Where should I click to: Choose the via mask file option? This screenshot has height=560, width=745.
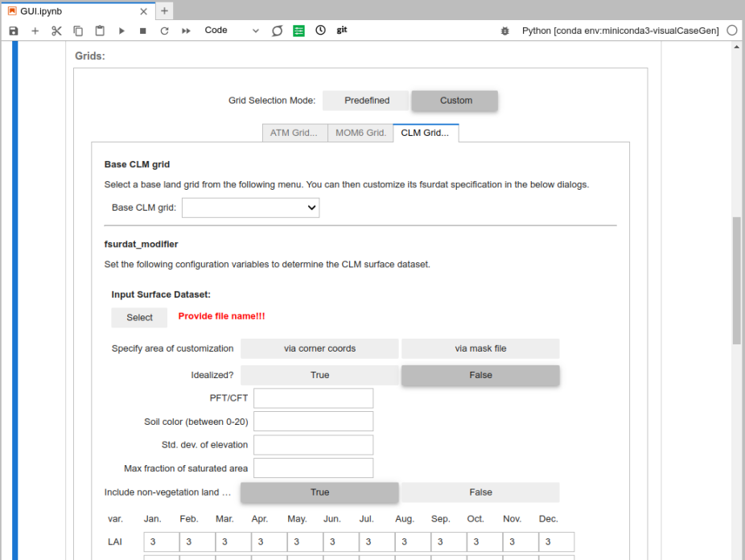(x=480, y=348)
